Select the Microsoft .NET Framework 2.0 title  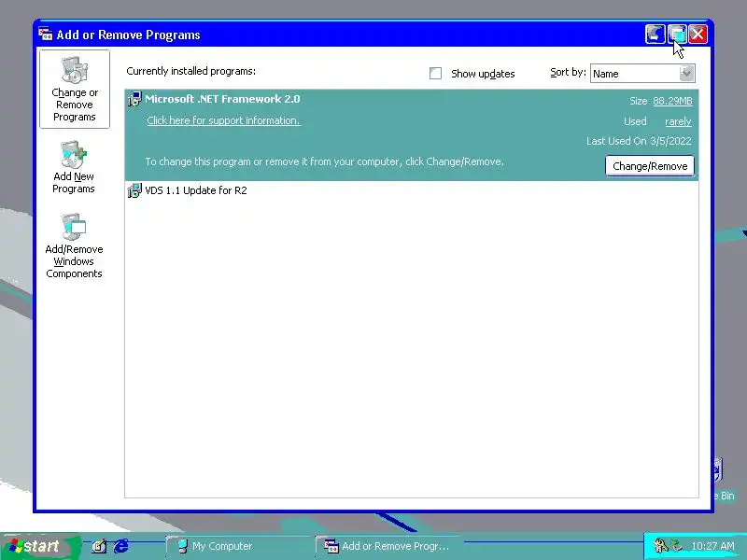[x=222, y=99]
